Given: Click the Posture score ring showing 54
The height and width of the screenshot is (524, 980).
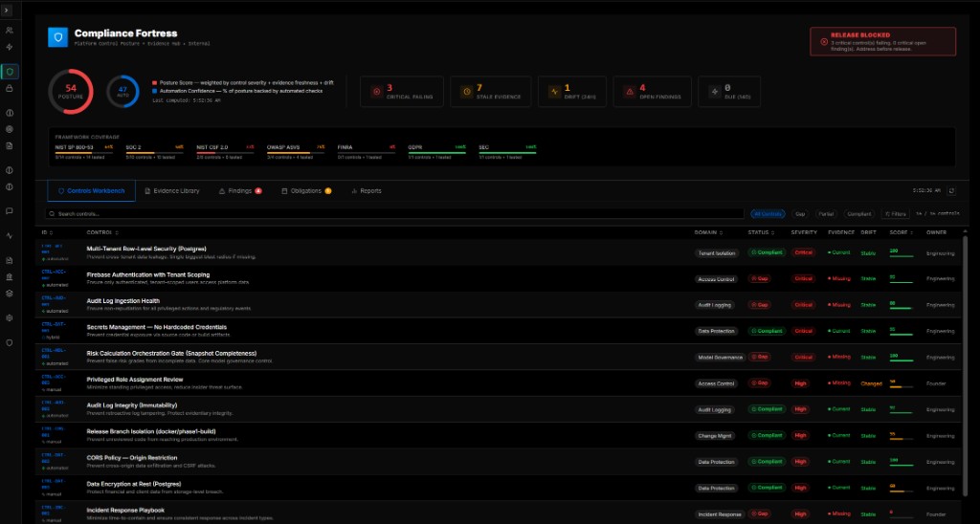Looking at the screenshot, I should [x=71, y=91].
